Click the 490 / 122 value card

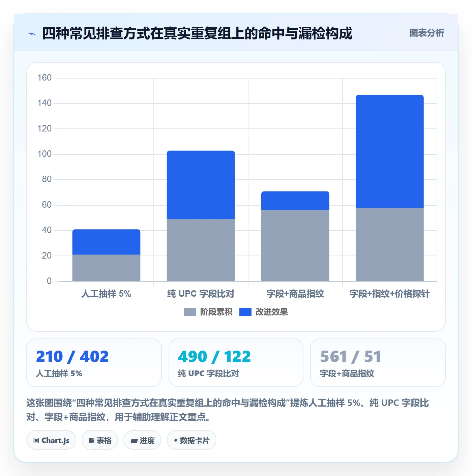236,363
